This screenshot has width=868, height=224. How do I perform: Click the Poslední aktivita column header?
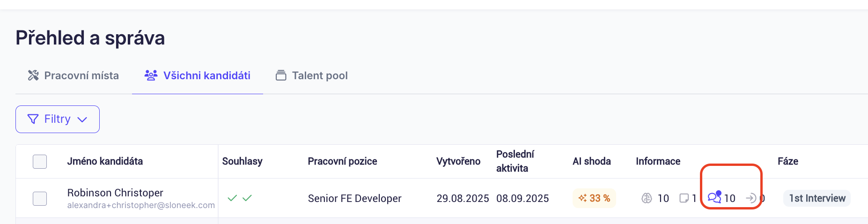tap(515, 161)
